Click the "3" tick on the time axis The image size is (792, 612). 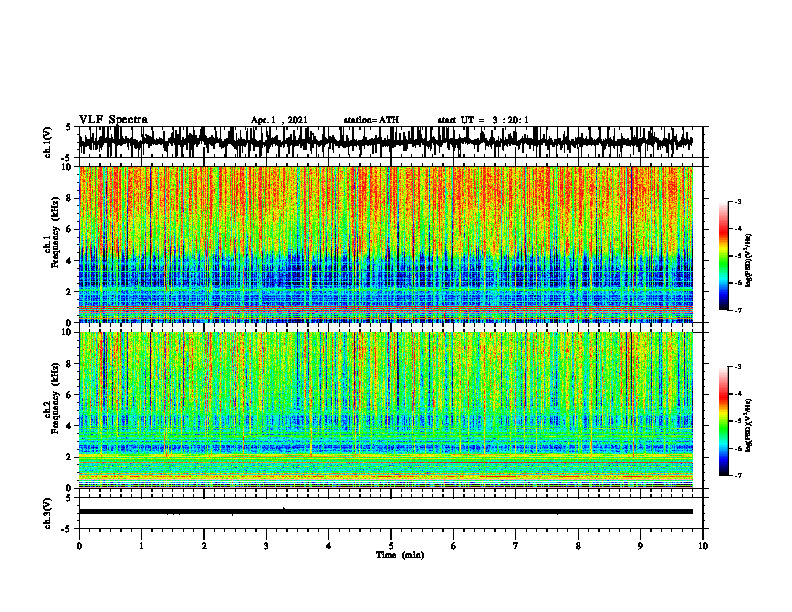point(266,546)
